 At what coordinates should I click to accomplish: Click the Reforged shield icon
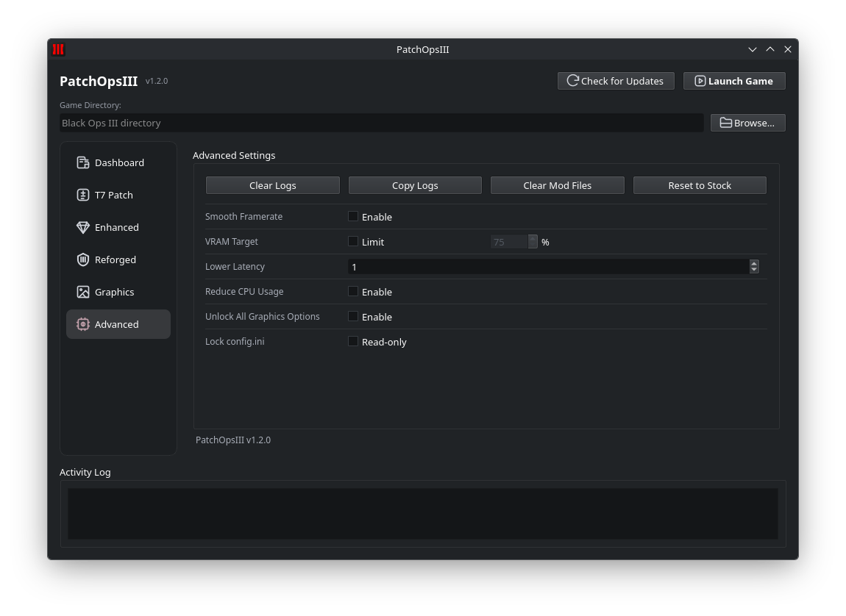click(82, 259)
